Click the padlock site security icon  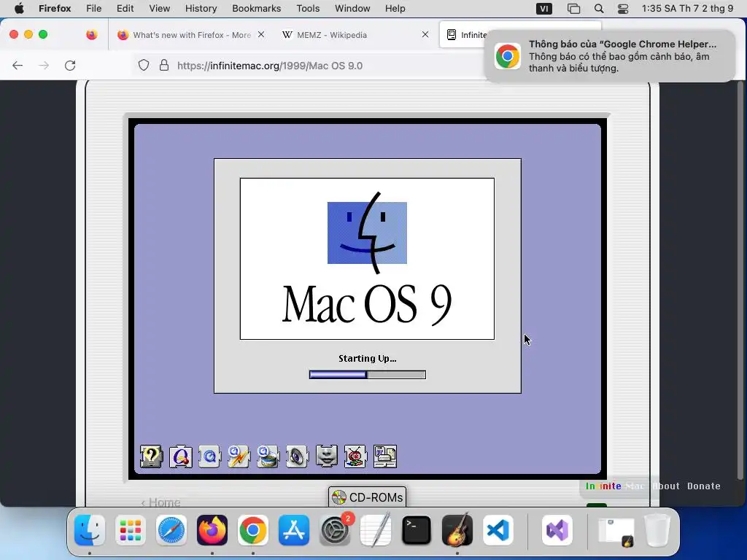click(164, 65)
